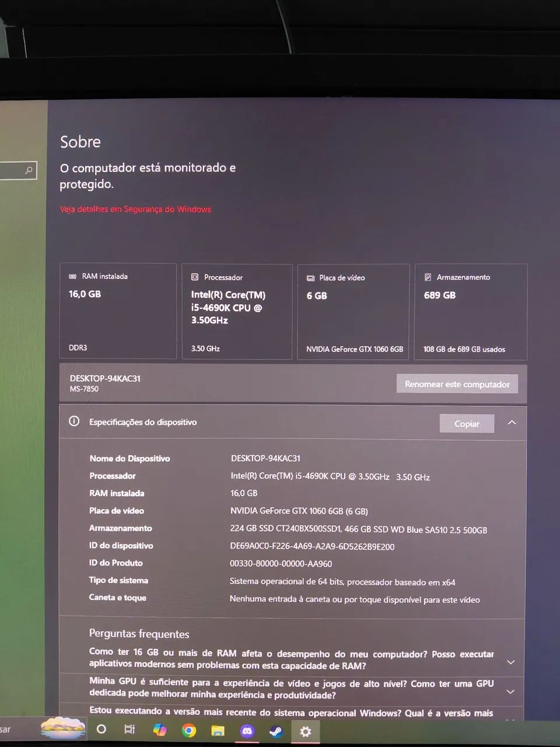Select the Processador i5-4690K card
This screenshot has width=560, height=747.
(237, 312)
